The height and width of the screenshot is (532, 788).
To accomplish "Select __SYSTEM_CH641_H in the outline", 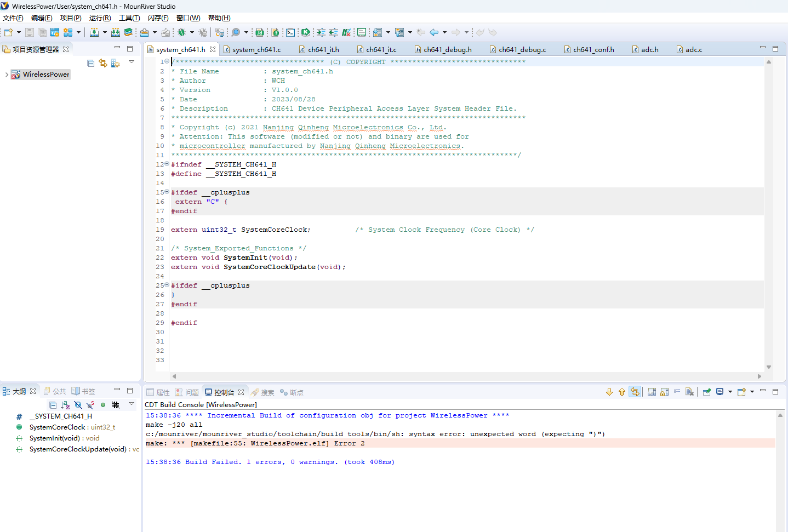I will [x=54, y=416].
